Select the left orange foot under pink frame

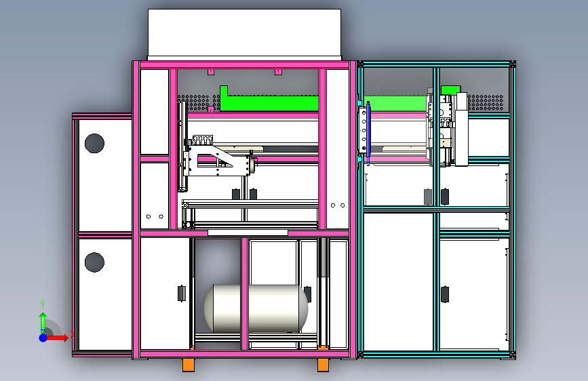pos(189,365)
